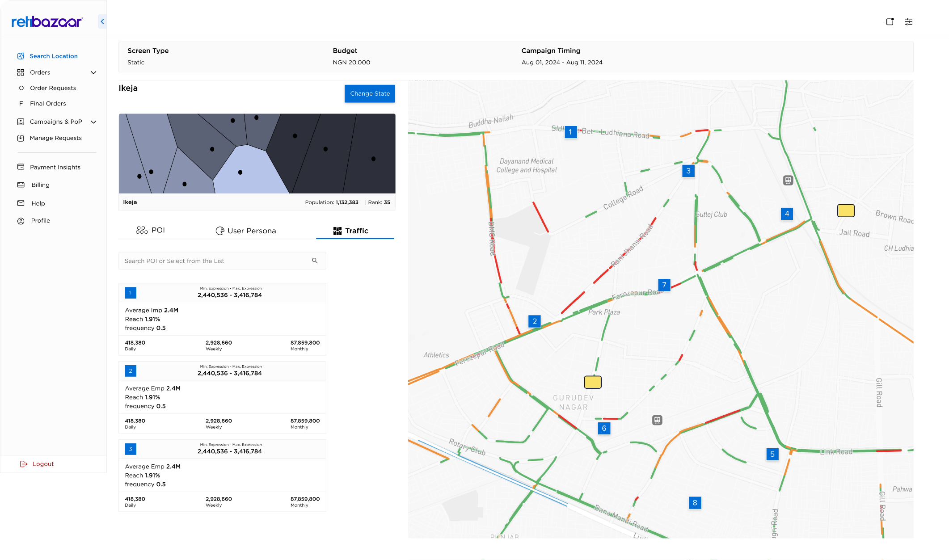Click the retibazaar logo

pos(47,21)
